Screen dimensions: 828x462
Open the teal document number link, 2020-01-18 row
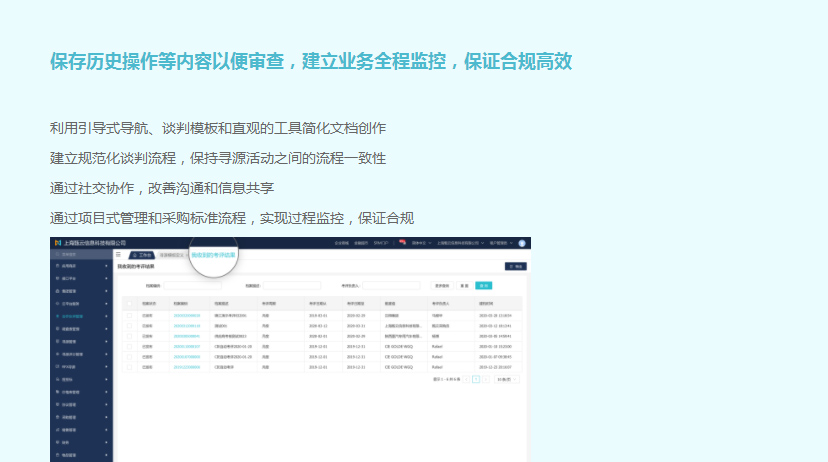(186, 346)
